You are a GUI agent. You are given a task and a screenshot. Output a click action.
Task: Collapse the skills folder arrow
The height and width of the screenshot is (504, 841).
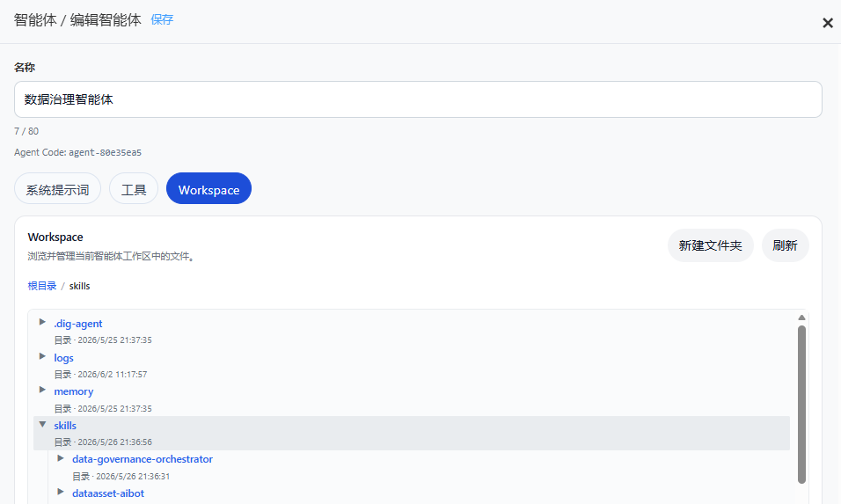click(x=42, y=424)
